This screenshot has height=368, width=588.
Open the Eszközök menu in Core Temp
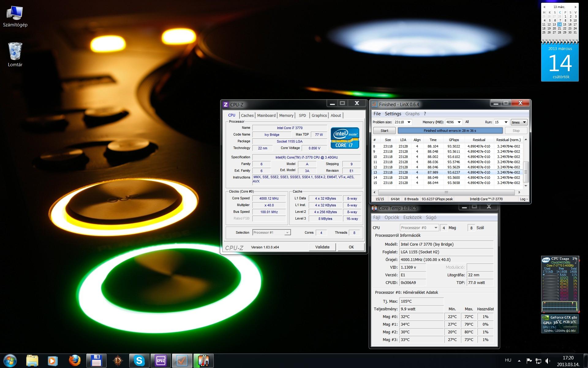click(x=412, y=217)
